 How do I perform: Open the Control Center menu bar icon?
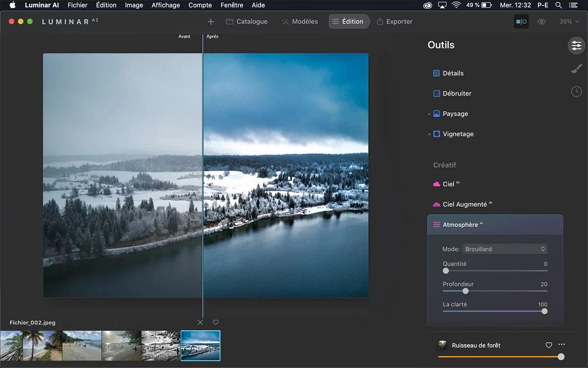point(573,5)
